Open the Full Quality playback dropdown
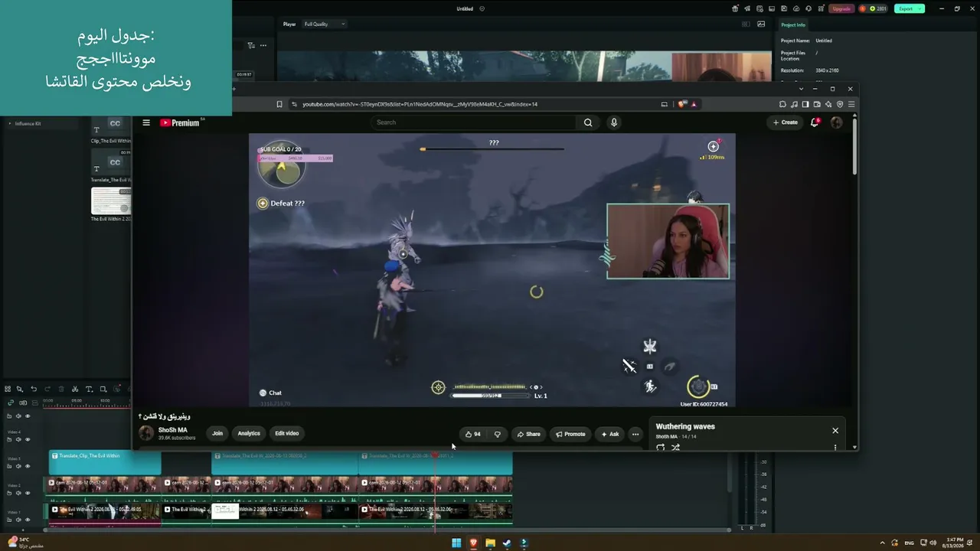The width and height of the screenshot is (980, 551). [325, 24]
